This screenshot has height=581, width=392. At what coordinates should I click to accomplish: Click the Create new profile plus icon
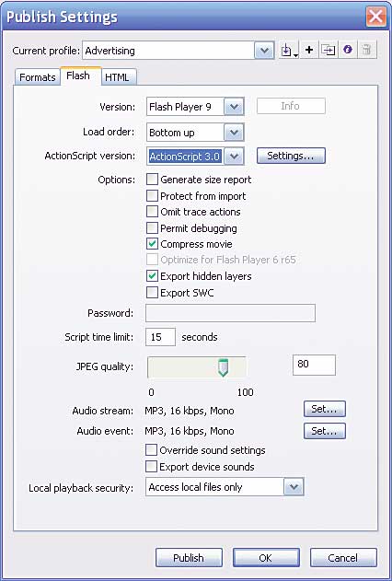(x=309, y=50)
